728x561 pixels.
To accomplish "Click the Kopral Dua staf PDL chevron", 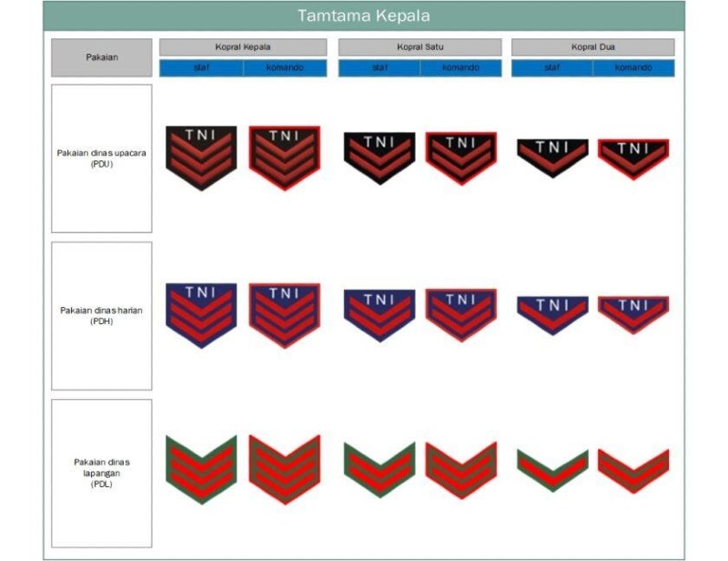I will [x=552, y=470].
